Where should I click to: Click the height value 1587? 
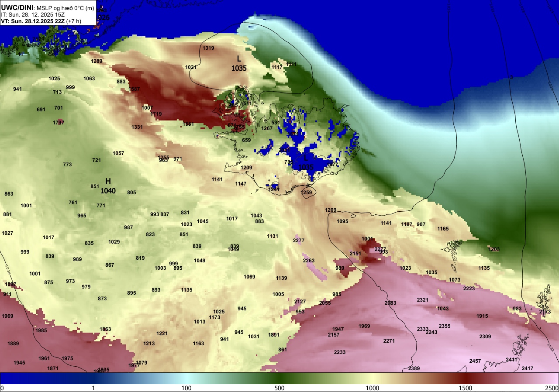(134, 89)
